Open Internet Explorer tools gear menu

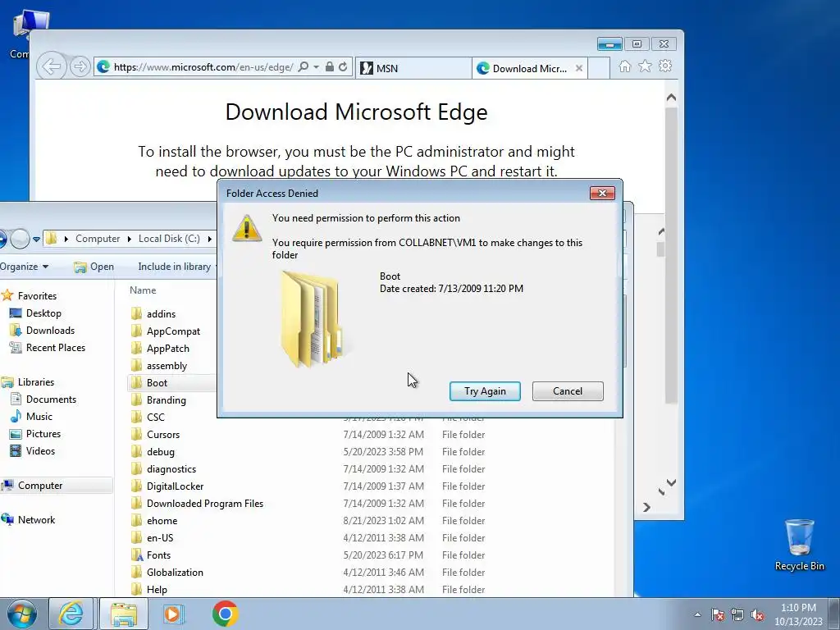(x=665, y=66)
